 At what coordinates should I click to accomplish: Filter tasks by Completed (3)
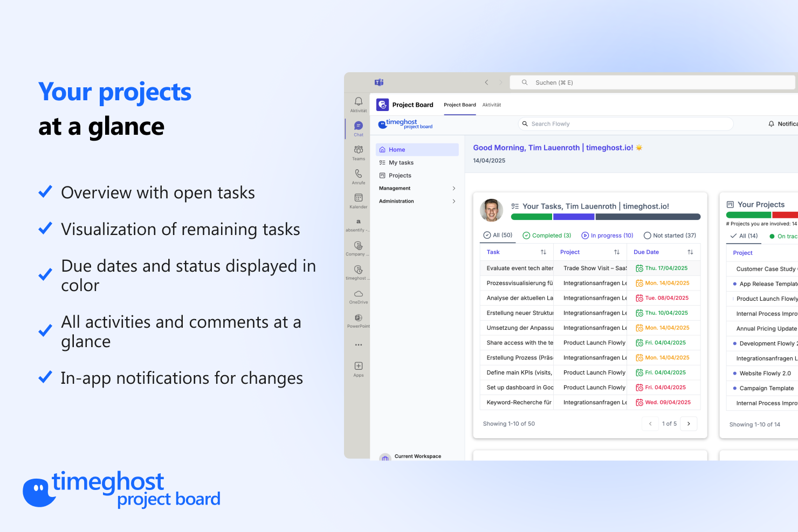pos(547,236)
